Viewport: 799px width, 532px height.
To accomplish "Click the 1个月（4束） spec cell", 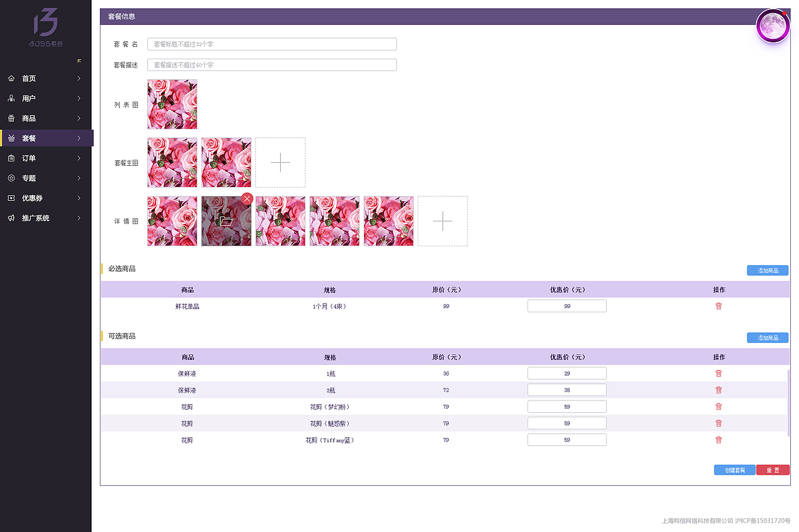I will pos(330,306).
